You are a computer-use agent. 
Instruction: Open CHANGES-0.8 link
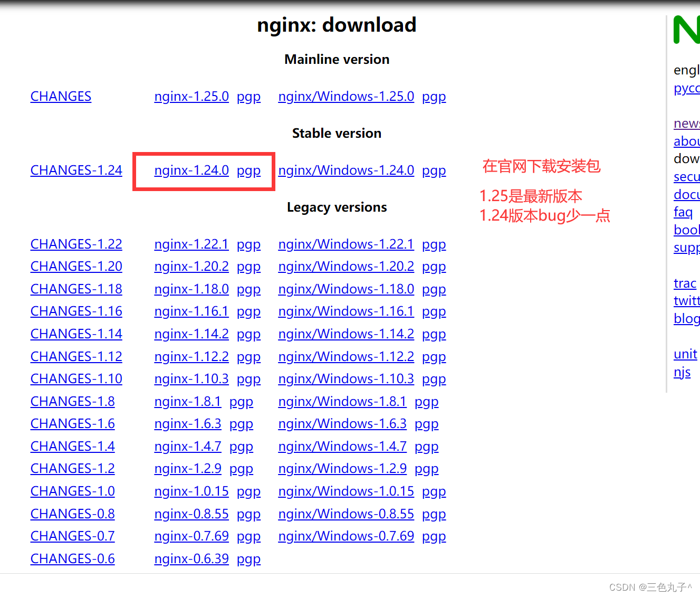(x=73, y=514)
